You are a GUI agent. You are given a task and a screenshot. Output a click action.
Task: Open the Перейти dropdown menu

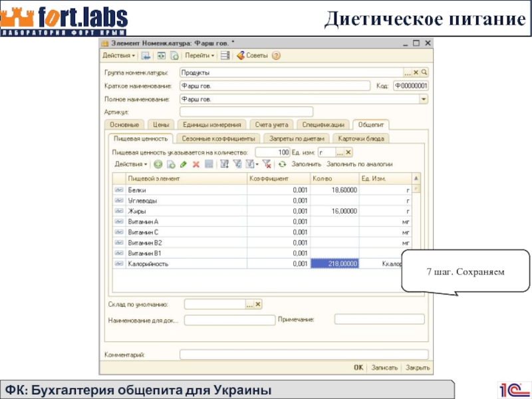pos(199,55)
